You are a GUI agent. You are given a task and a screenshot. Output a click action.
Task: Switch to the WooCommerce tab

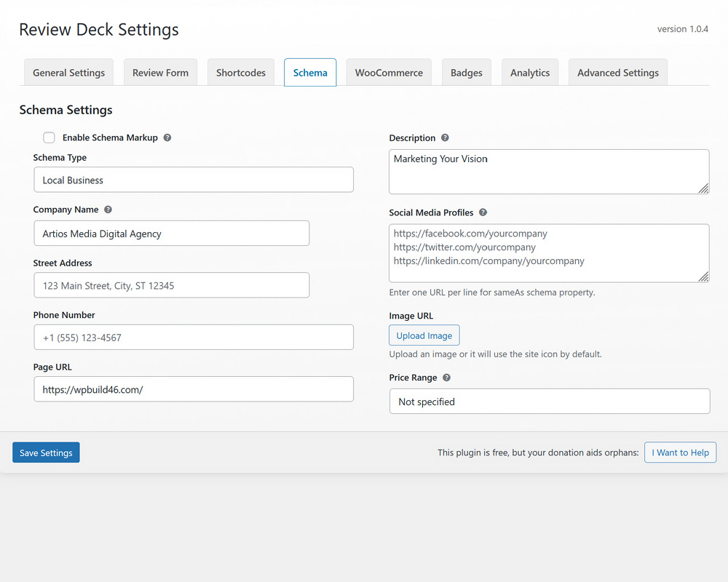coord(388,72)
